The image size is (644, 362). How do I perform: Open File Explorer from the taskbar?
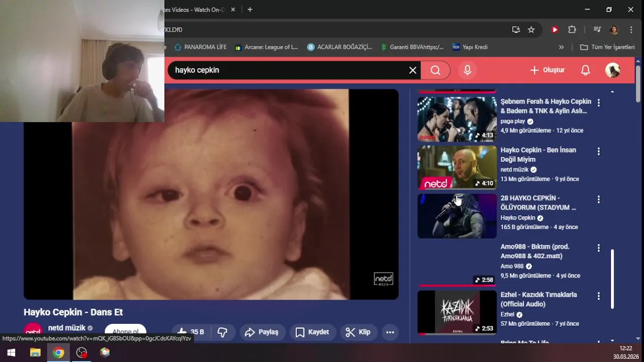[x=35, y=353]
